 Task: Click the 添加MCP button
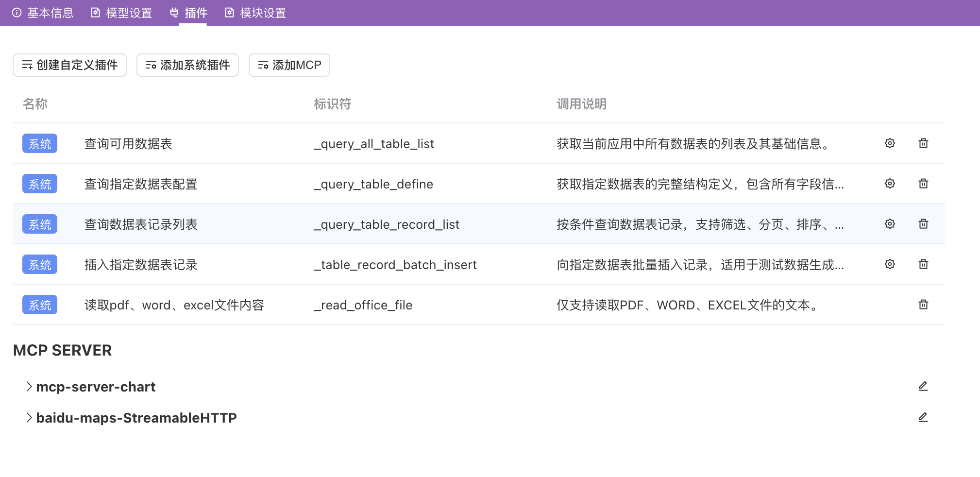click(289, 65)
